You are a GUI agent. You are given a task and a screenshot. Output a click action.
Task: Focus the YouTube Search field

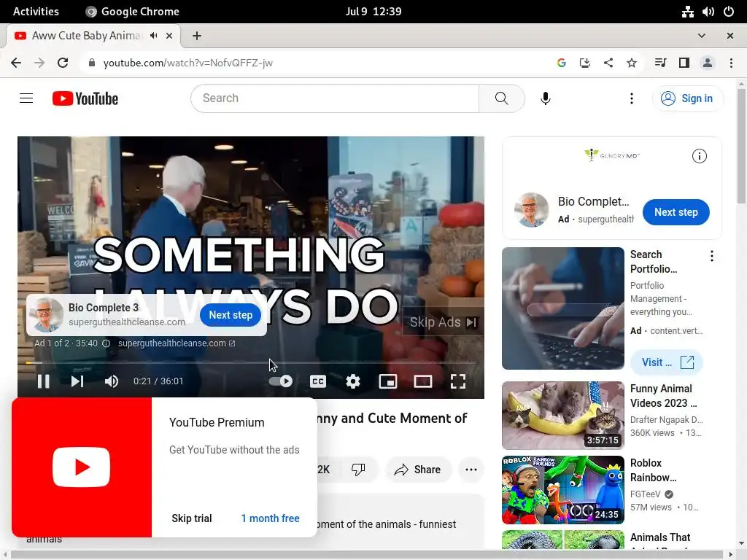coord(335,98)
